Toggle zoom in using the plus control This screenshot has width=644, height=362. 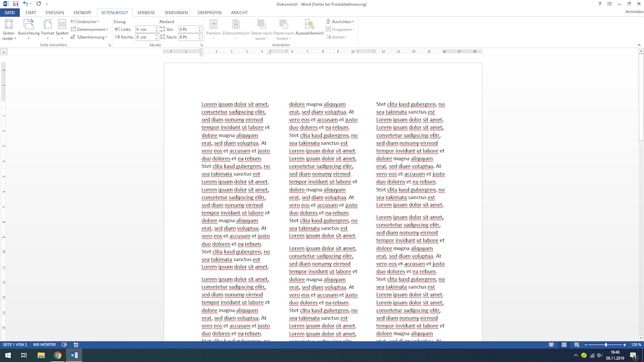pyautogui.click(x=624, y=345)
